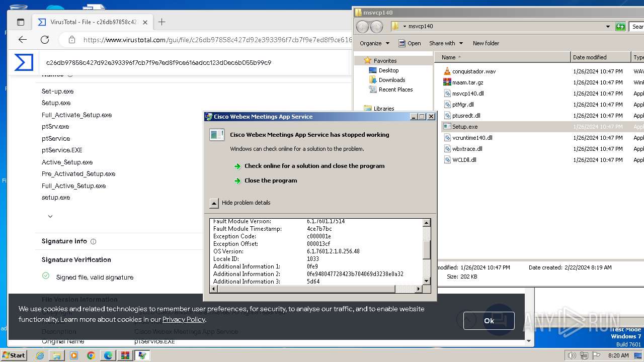Reload the VirusTotal page
Viewport: 644px width, 362px height.
[45, 40]
